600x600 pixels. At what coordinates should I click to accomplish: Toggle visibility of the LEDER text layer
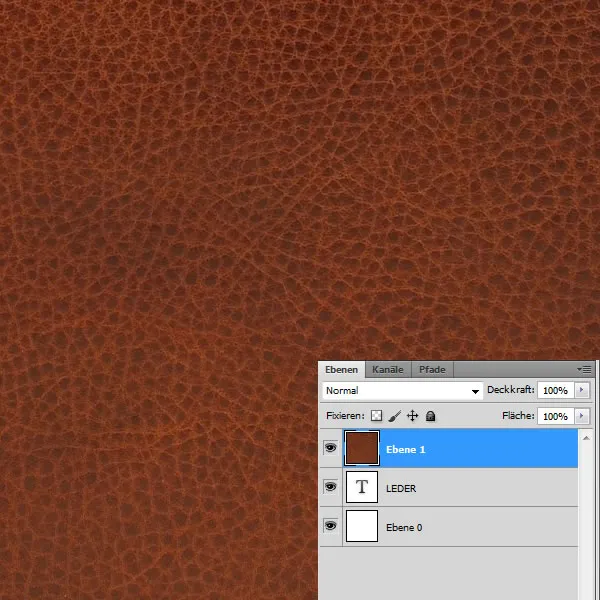pyautogui.click(x=330, y=487)
